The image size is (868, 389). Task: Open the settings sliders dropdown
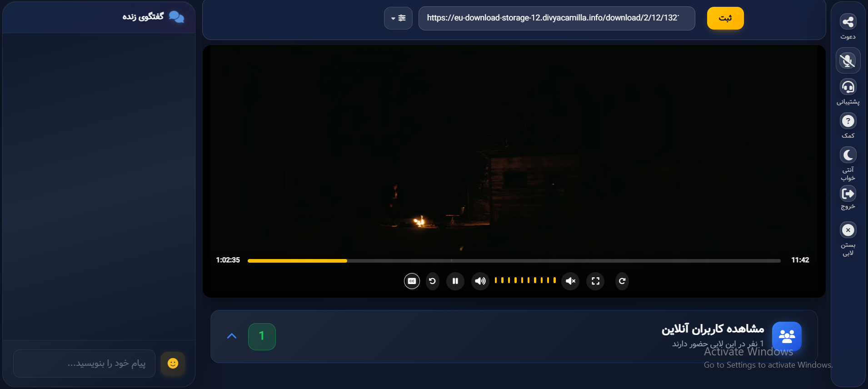tap(398, 18)
